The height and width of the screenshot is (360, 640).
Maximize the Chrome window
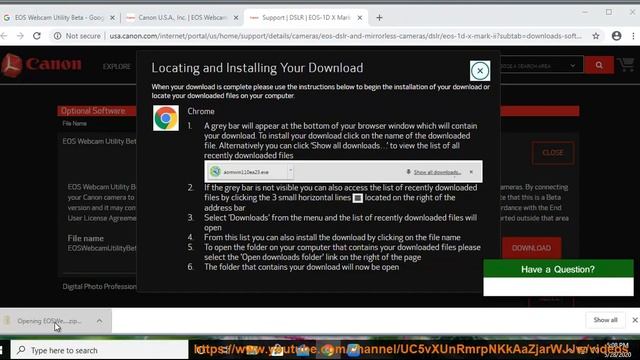(x=609, y=12)
